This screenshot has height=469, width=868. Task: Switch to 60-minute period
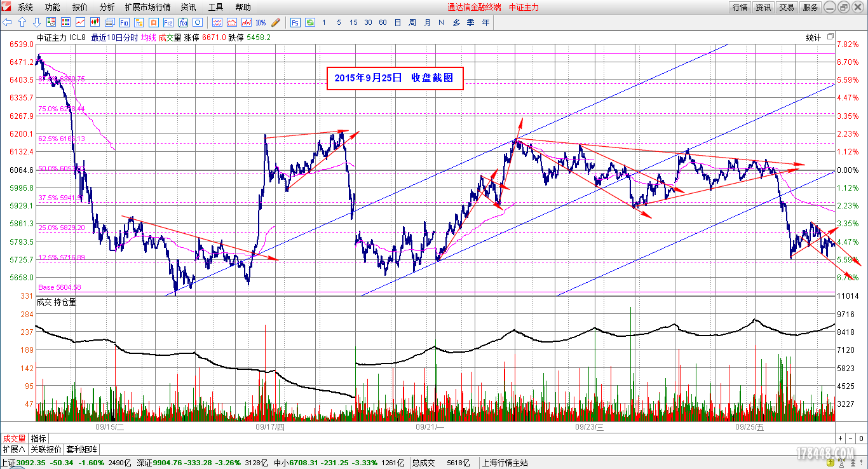tap(383, 22)
